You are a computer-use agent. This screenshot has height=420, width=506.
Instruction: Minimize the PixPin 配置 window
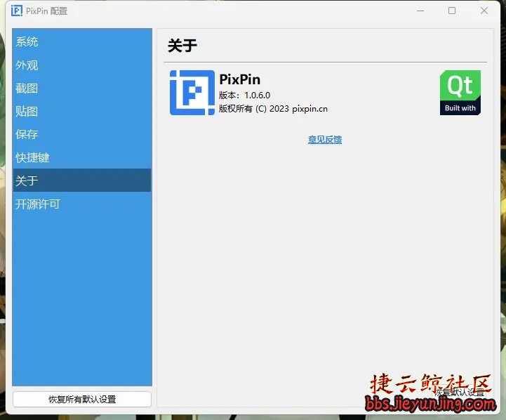point(420,11)
